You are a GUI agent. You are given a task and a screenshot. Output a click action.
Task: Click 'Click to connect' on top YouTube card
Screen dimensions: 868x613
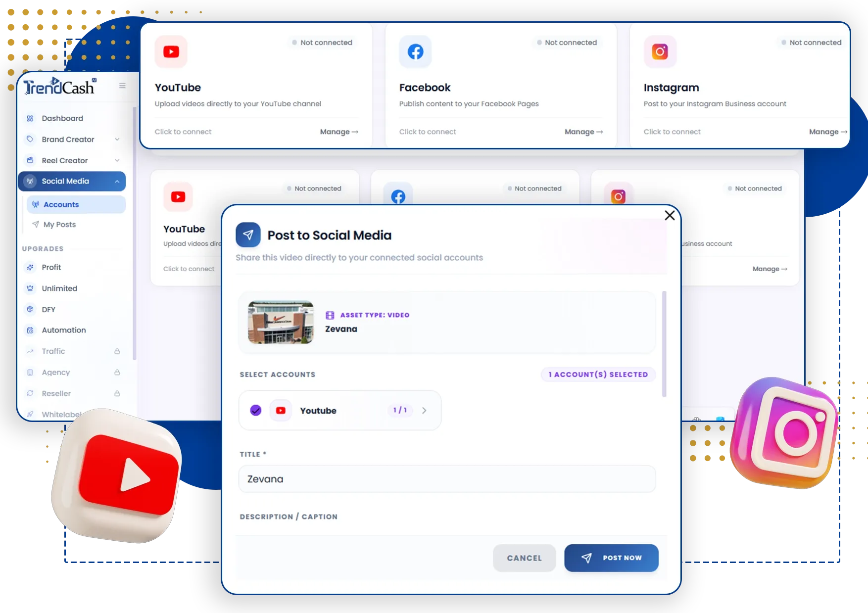click(x=183, y=132)
